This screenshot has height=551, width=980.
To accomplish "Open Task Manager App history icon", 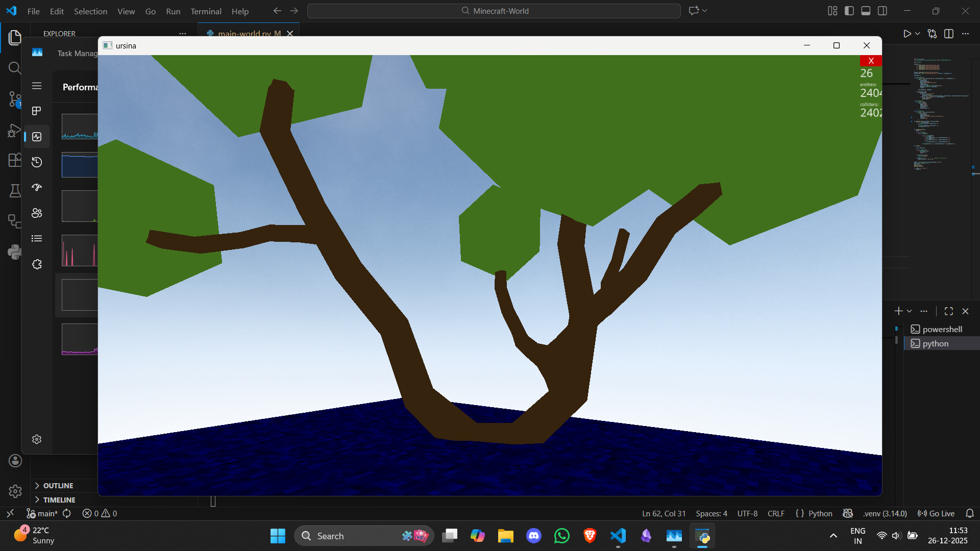I will click(37, 162).
